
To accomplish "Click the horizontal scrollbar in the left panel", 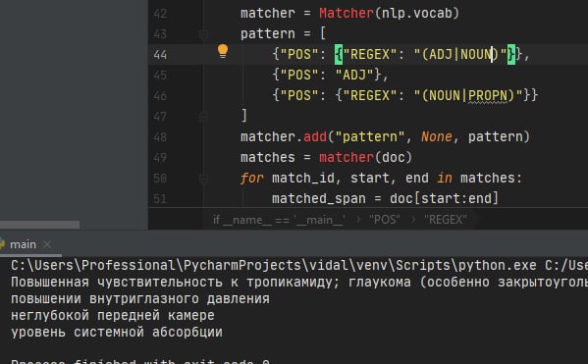I will (x=39, y=225).
